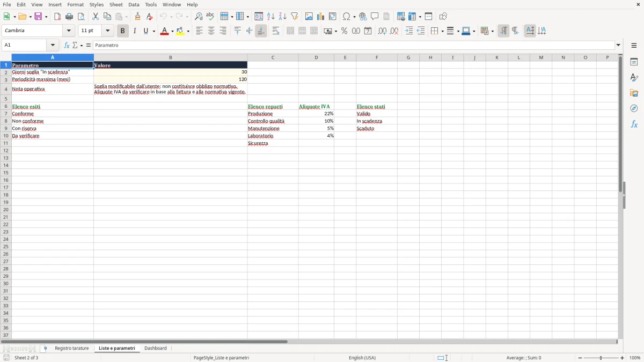Image resolution: width=644 pixels, height=362 pixels.
Task: Select column B header
Action: click(171, 57)
